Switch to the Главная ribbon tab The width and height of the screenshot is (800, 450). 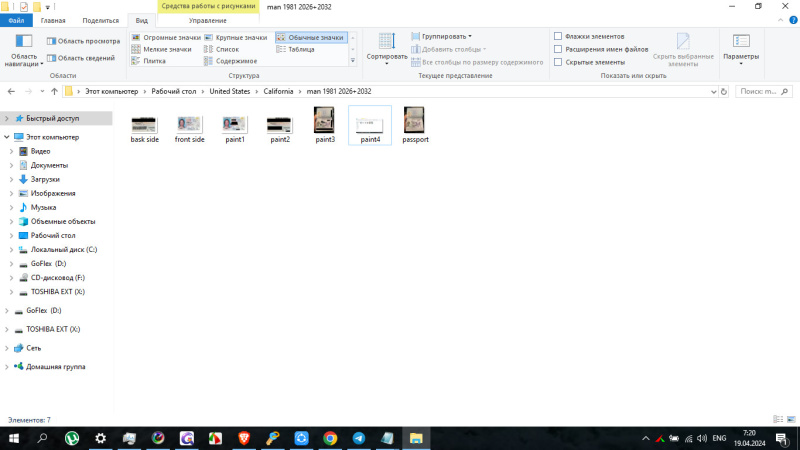tap(53, 20)
